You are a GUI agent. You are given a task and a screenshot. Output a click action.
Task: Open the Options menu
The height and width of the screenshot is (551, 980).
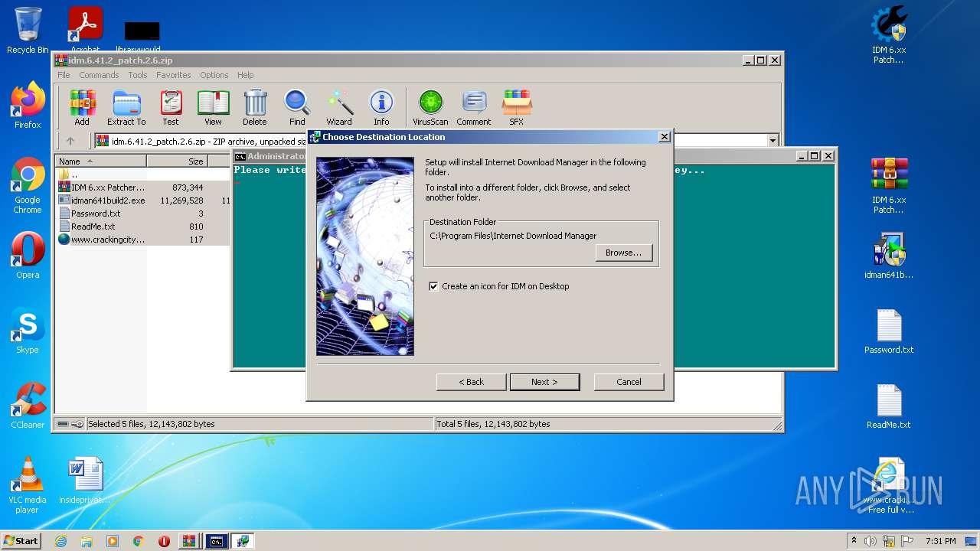[x=214, y=75]
